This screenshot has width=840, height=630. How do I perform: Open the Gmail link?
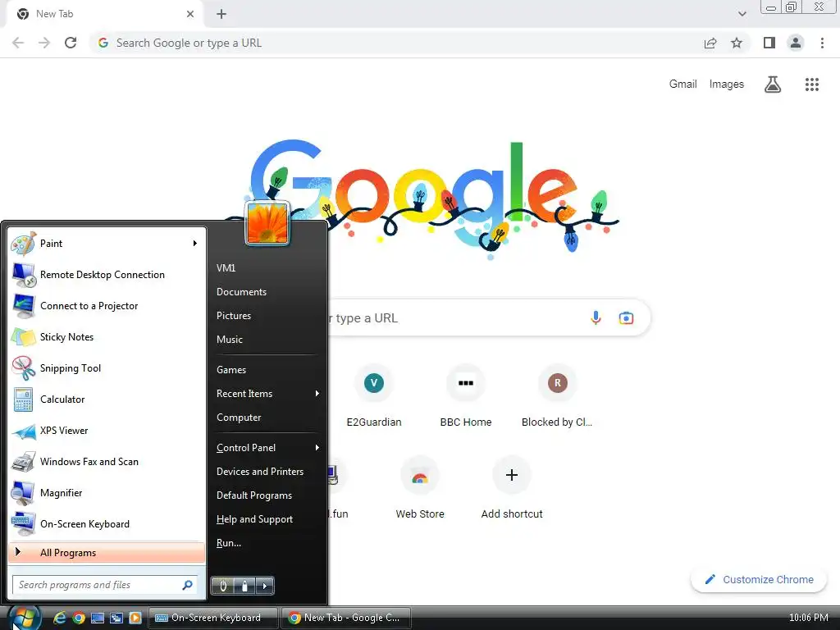[682, 84]
